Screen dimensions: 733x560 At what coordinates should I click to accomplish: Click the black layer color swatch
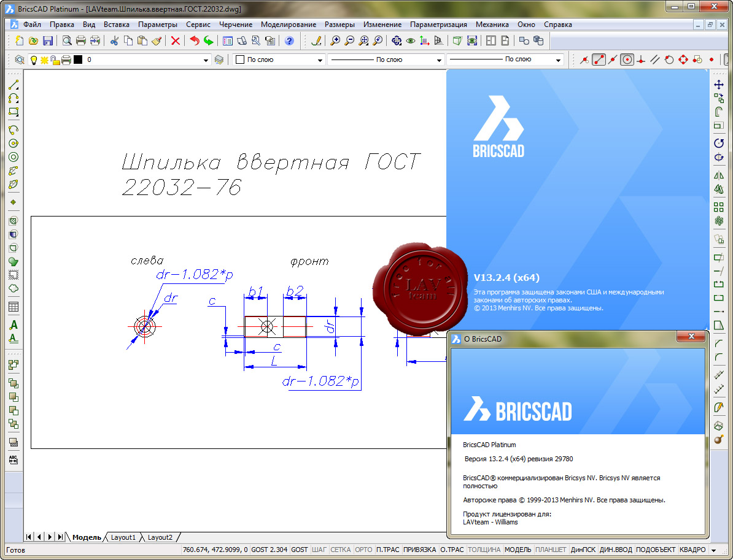click(77, 59)
